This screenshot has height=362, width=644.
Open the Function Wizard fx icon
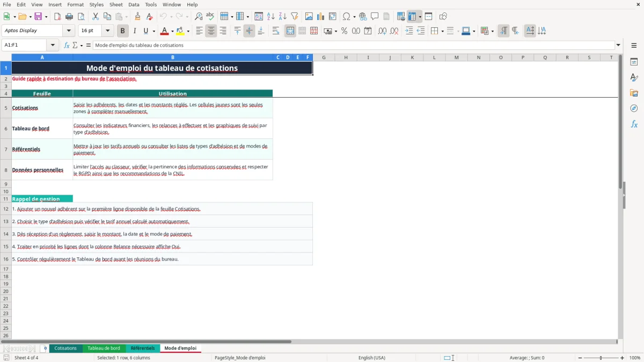pos(67,46)
